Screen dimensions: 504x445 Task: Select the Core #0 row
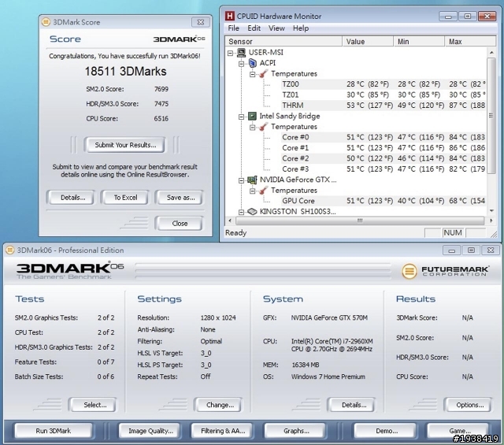click(x=383, y=137)
